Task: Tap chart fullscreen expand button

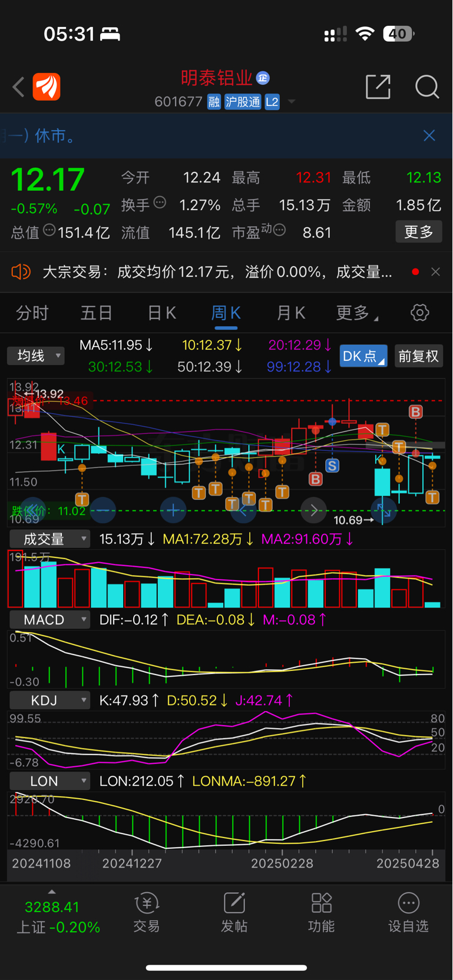Action: (x=383, y=510)
